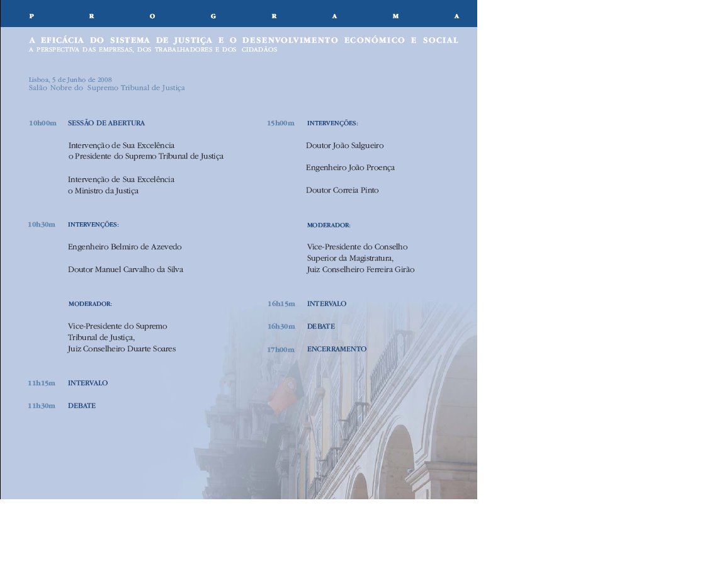Select the 10h00m SESSÃO DE ABERTURA entry
The image size is (707, 588).
[106, 123]
